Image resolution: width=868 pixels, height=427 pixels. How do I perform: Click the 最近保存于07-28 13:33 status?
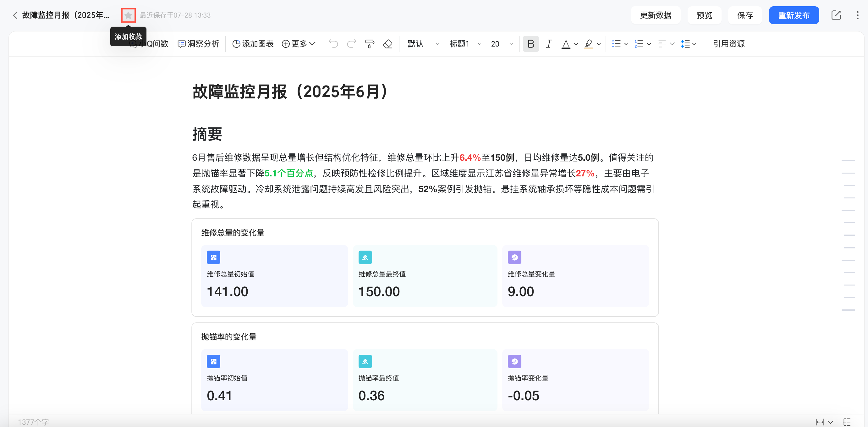coord(175,15)
